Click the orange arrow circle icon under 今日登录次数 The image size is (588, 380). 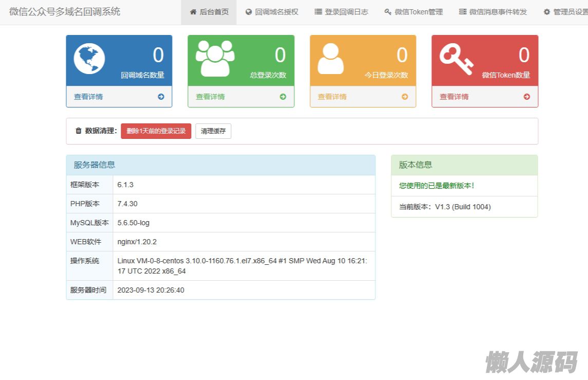pyautogui.click(x=405, y=97)
